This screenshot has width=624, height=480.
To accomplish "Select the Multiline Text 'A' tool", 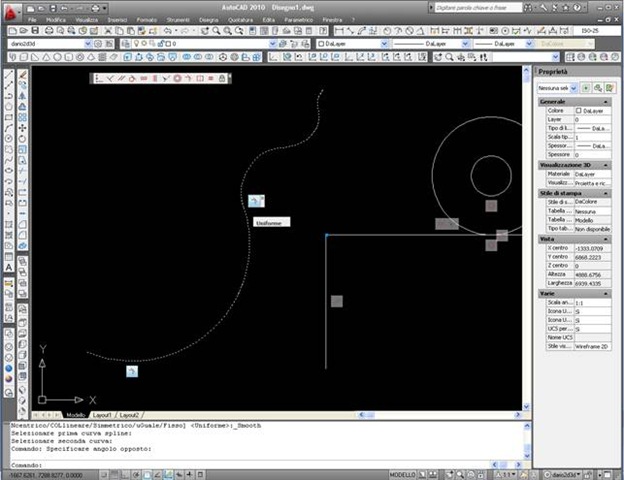I will pyautogui.click(x=9, y=267).
